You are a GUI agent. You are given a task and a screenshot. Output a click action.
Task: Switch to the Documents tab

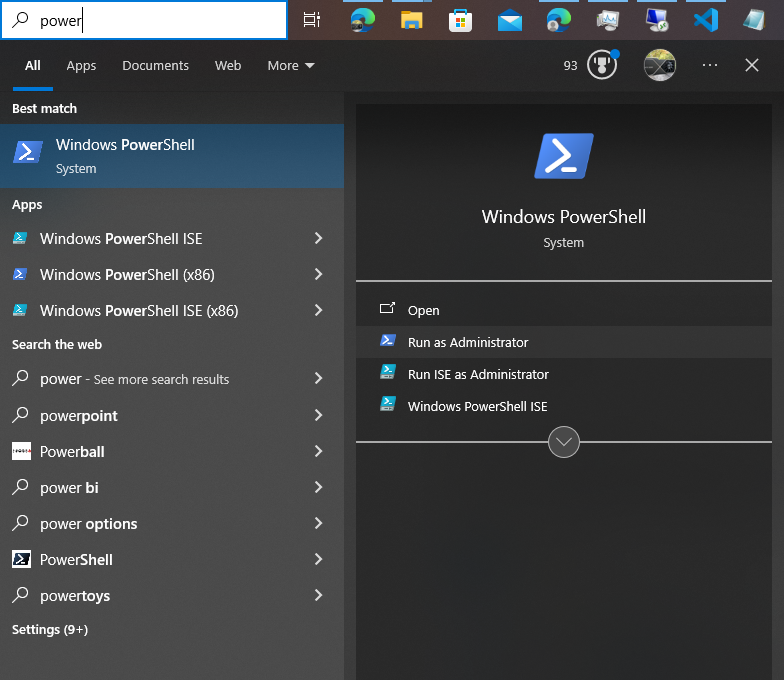pyautogui.click(x=156, y=66)
